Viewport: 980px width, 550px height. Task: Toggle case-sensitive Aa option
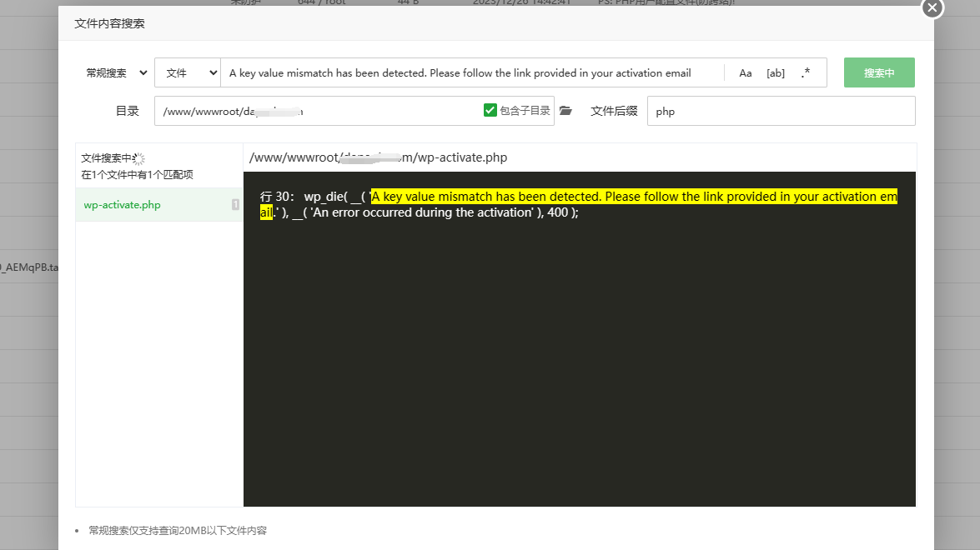pyautogui.click(x=745, y=73)
